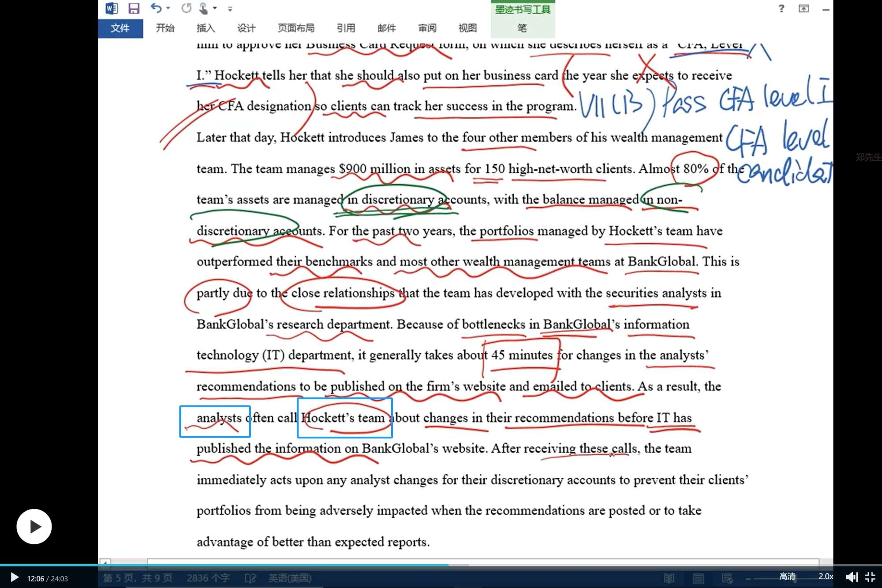Click the Word application icon
The image size is (882, 588).
tap(112, 8)
